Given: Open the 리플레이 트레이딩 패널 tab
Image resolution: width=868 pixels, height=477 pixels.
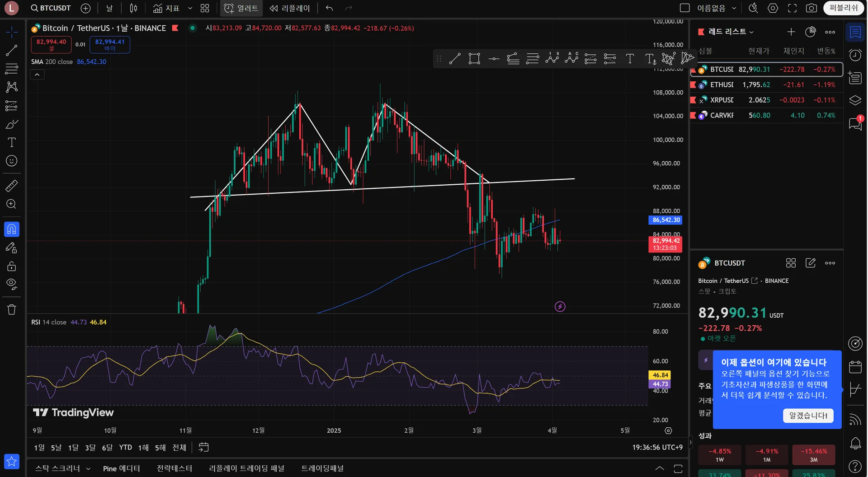Looking at the screenshot, I should (x=247, y=468).
